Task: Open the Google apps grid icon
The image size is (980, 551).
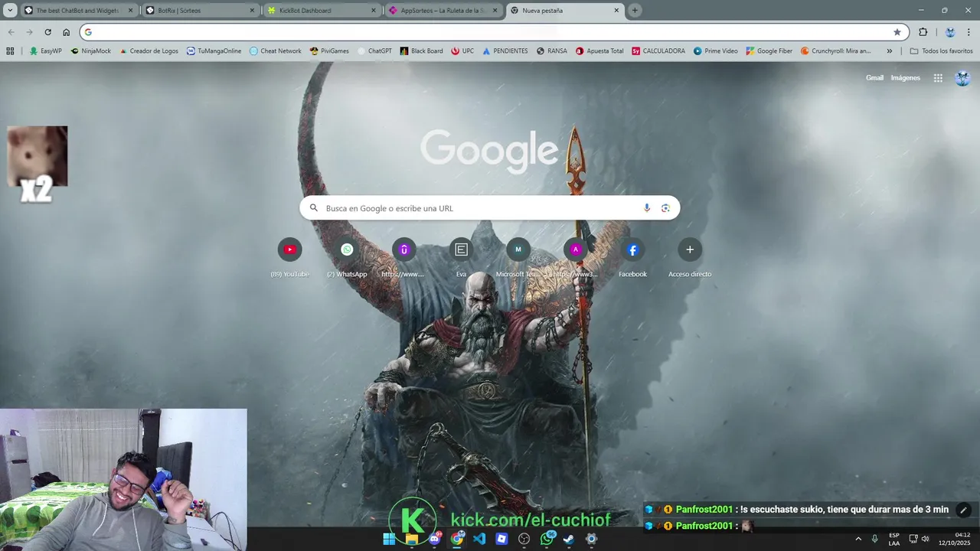Action: [938, 78]
